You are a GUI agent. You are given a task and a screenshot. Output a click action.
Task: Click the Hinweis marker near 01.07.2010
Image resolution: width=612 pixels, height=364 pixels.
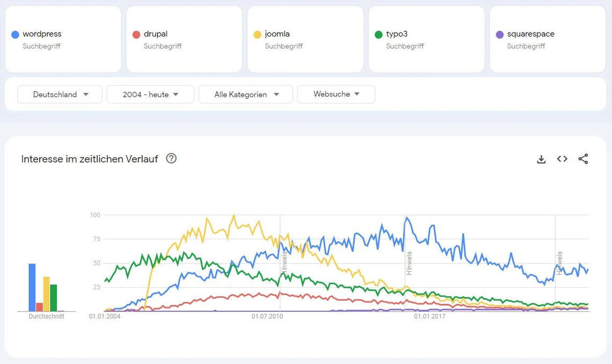tap(285, 263)
